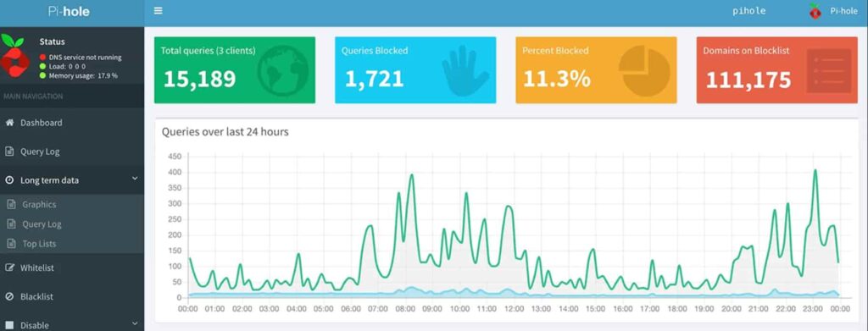The image size is (868, 331).
Task: Click the globe icon in Total queries card
Action: click(282, 70)
